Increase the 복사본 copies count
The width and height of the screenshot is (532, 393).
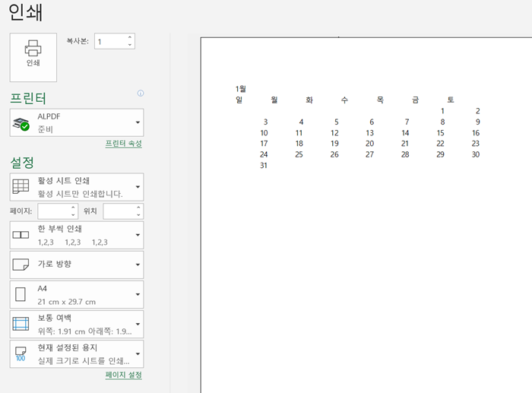(x=130, y=38)
